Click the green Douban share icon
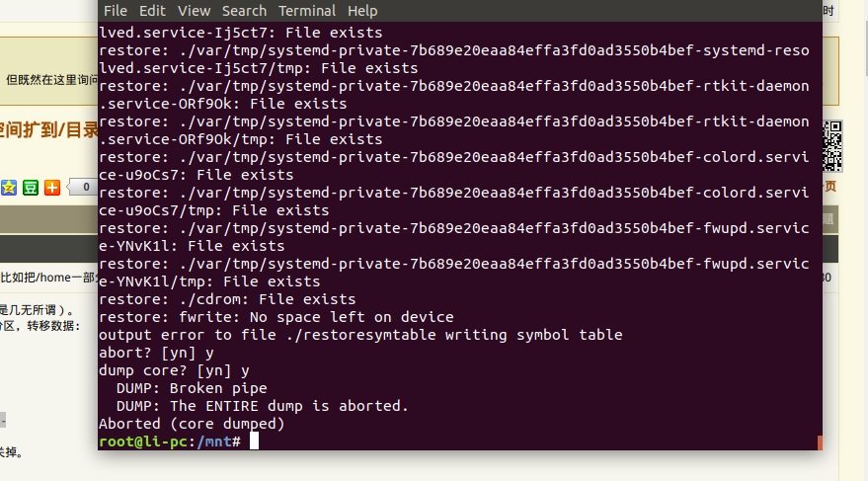The width and height of the screenshot is (868, 481). (x=31, y=188)
